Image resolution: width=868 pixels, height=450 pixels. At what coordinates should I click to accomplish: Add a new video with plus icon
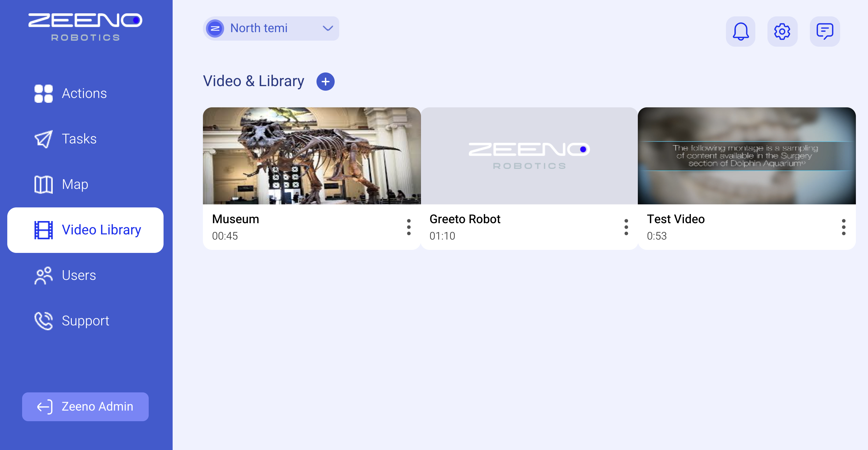325,81
